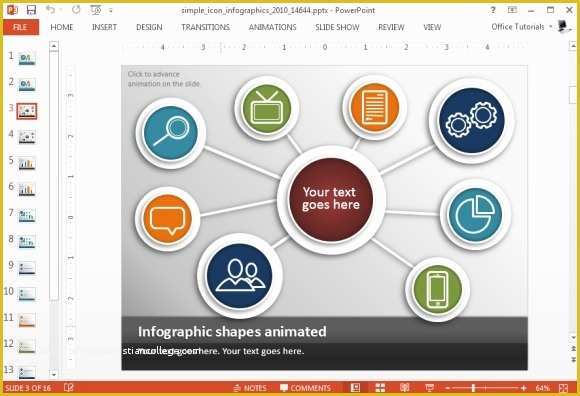Select the navy gears icon circle

coord(472,121)
